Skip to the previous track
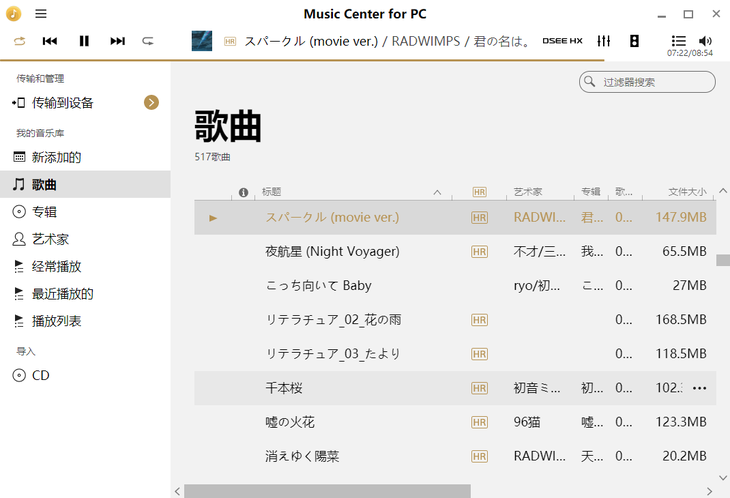Viewport: 730px width, 498px height. click(x=50, y=41)
